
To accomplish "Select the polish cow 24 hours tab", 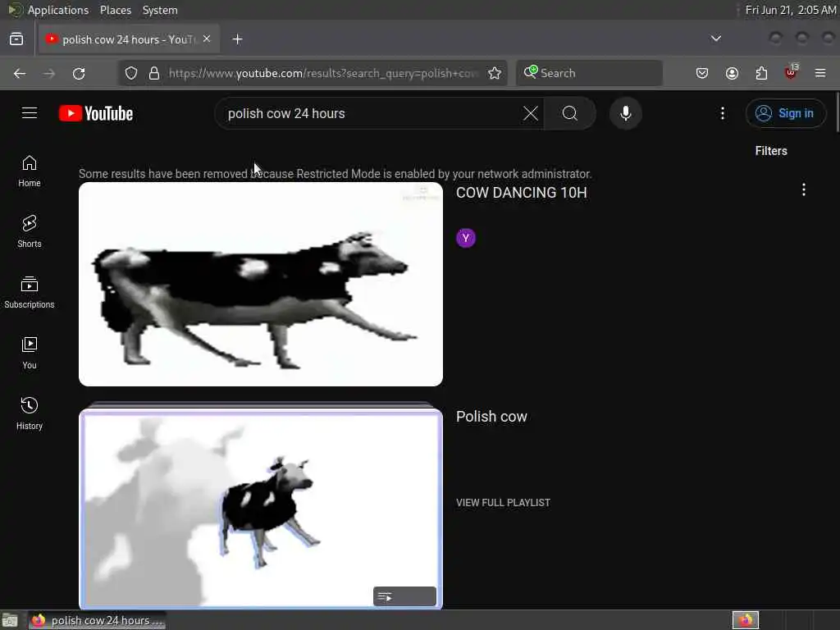I will click(129, 39).
